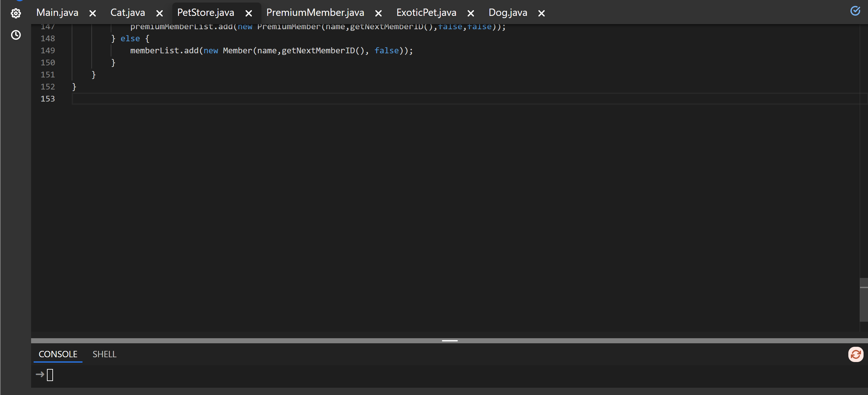The image size is (868, 395).
Task: Close the ExoticPet.java tab
Action: click(471, 13)
